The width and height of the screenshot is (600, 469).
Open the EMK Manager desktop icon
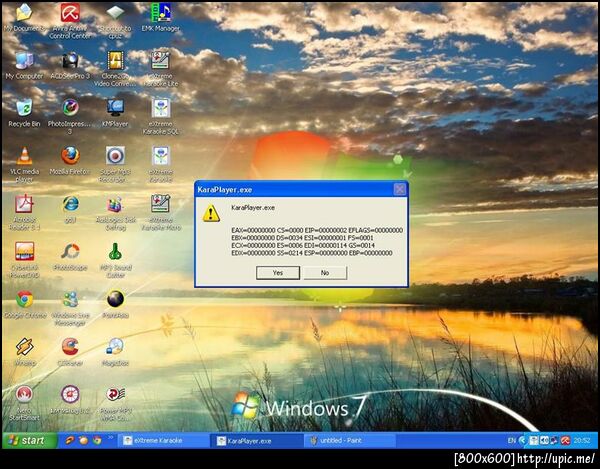pos(161,18)
